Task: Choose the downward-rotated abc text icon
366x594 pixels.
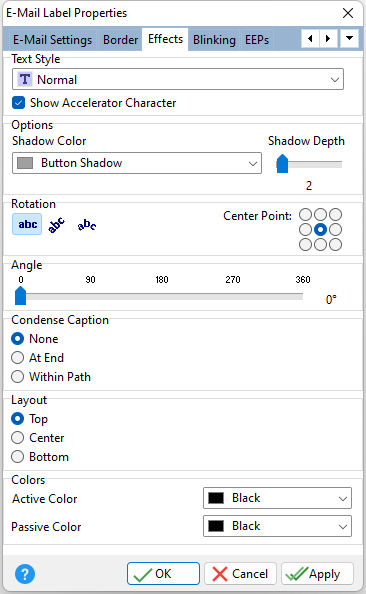Action: [x=87, y=225]
